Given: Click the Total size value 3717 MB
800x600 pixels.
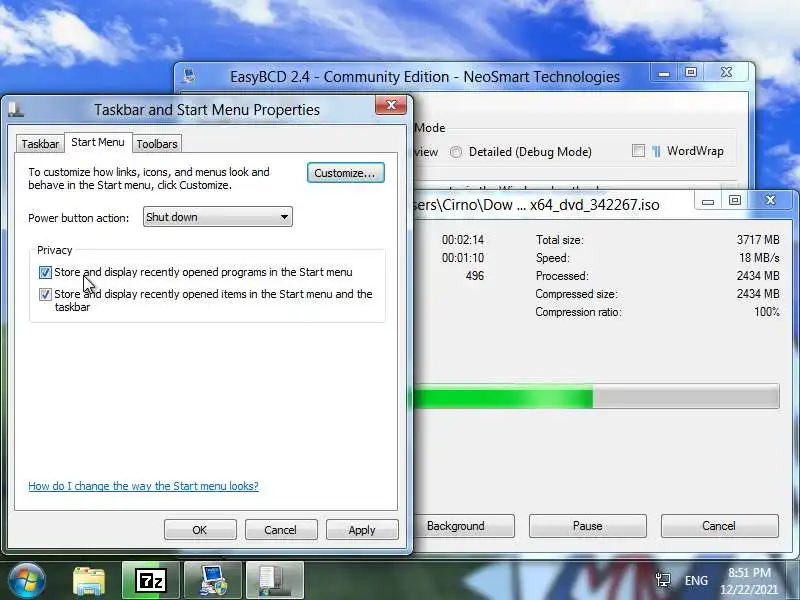Looking at the screenshot, I should coord(758,240).
